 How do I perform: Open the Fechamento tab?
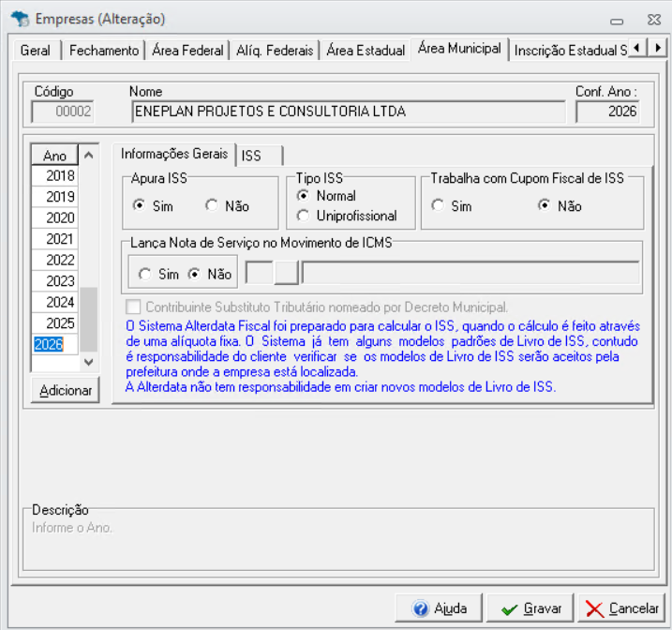click(104, 51)
